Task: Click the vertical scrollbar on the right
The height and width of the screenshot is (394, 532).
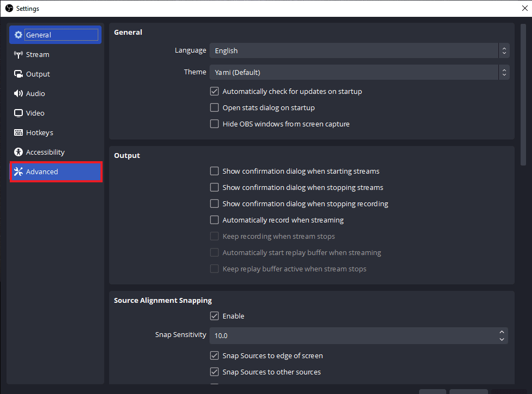Action: click(x=523, y=92)
